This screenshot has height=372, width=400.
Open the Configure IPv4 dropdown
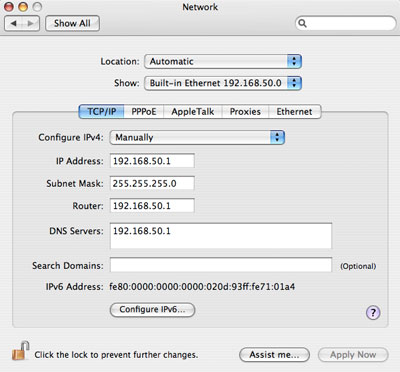pos(197,137)
